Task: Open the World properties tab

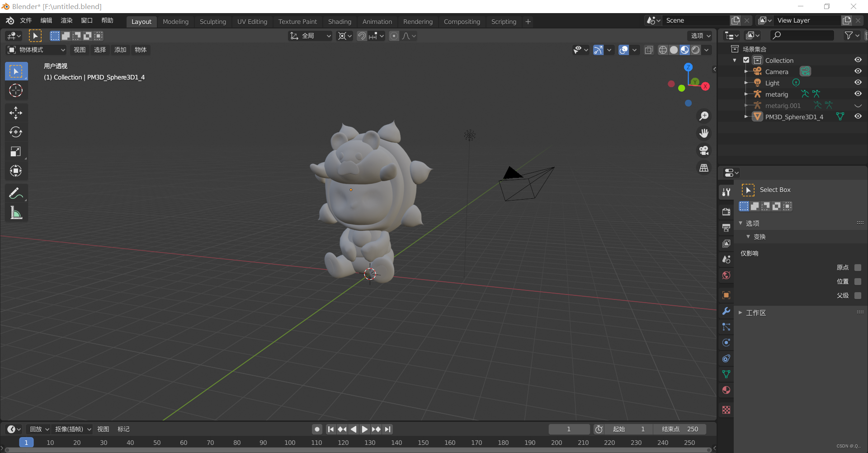Action: 726,275
